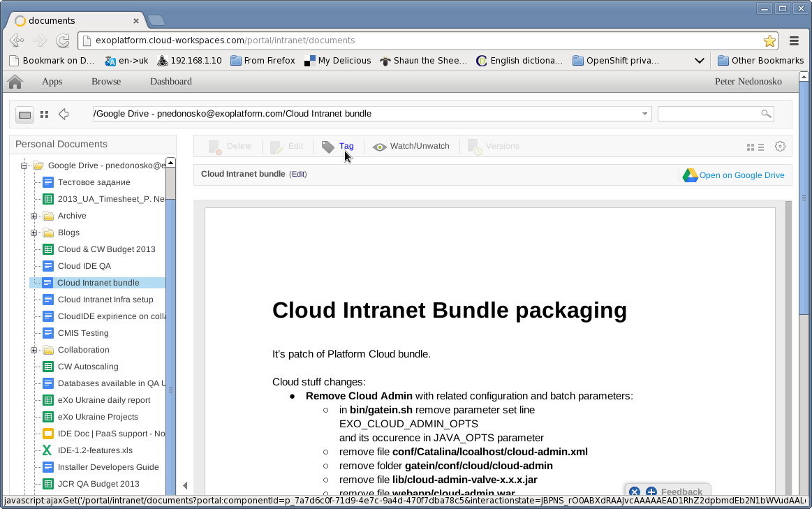Close the Feedback widget
Screen dimensions: 812x509
click(635, 492)
